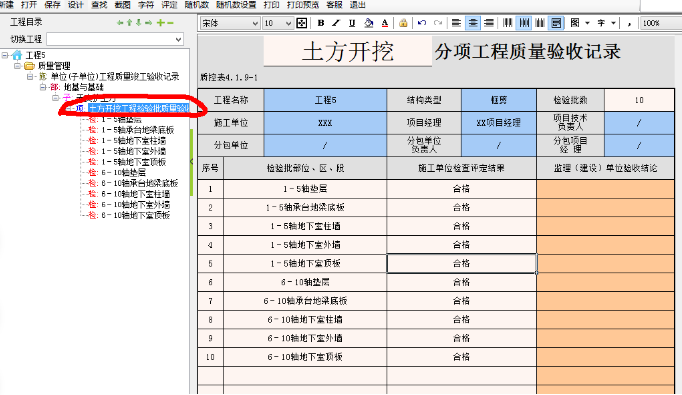Click the move-up green arrow in 工程目录
The image size is (682, 395).
click(x=129, y=23)
